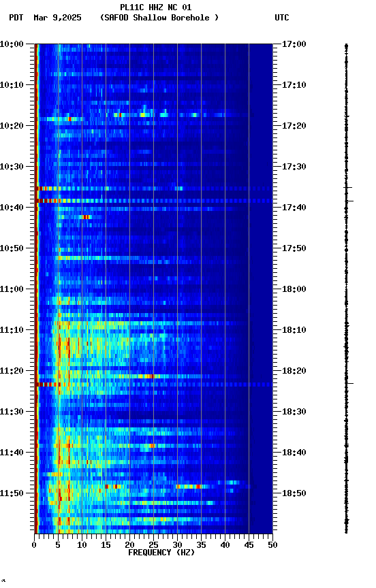Click the '17:40' UTC time label
Screen dimensions: 376x588
(294, 208)
